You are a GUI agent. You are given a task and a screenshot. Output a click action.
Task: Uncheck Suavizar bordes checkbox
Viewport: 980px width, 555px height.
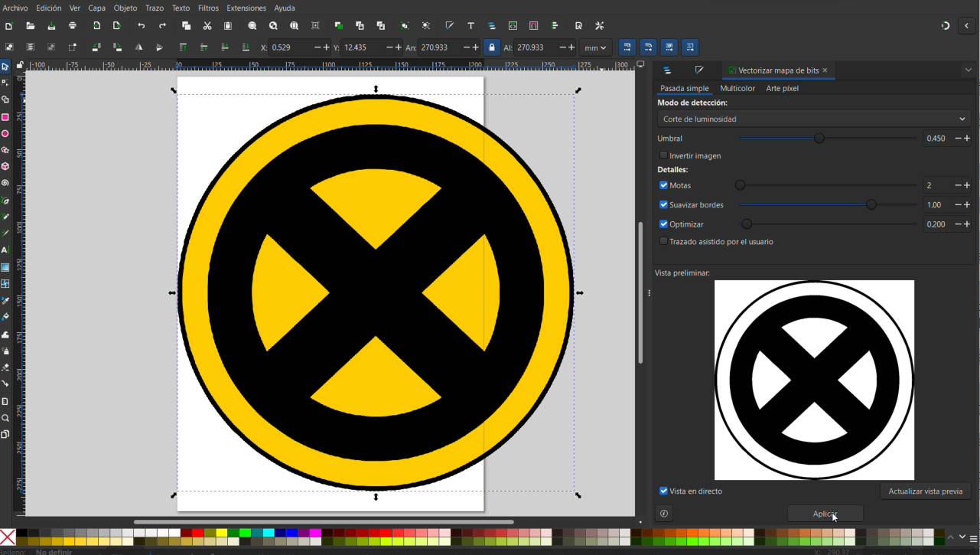[663, 204]
